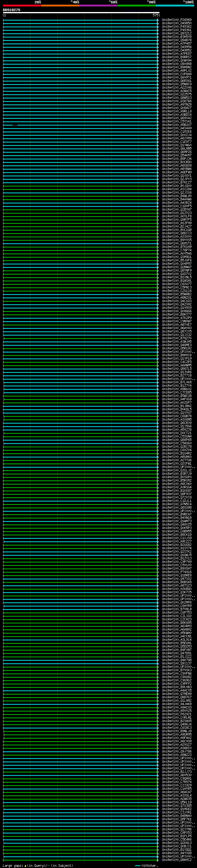This screenshot has width=197, height=868.
Task: Click the BB910279 query sequence label
Action: pos(11,10)
